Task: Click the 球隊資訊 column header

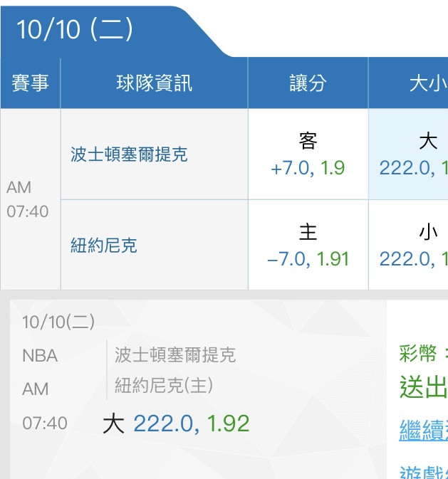Action: coord(154,83)
